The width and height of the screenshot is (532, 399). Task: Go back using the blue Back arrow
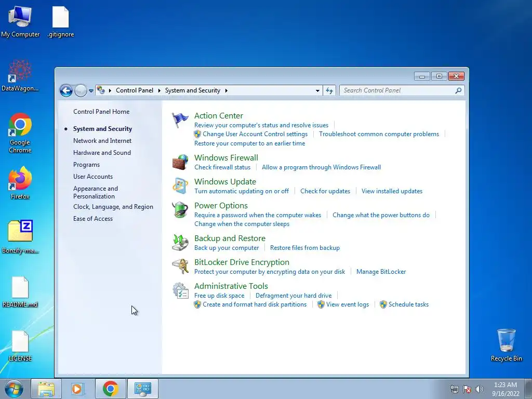point(66,90)
